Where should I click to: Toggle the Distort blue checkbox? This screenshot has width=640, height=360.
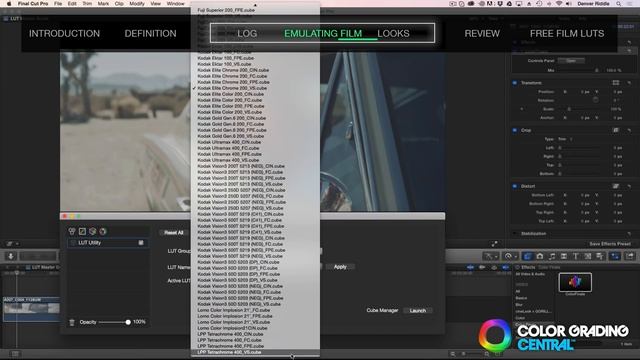(515, 186)
